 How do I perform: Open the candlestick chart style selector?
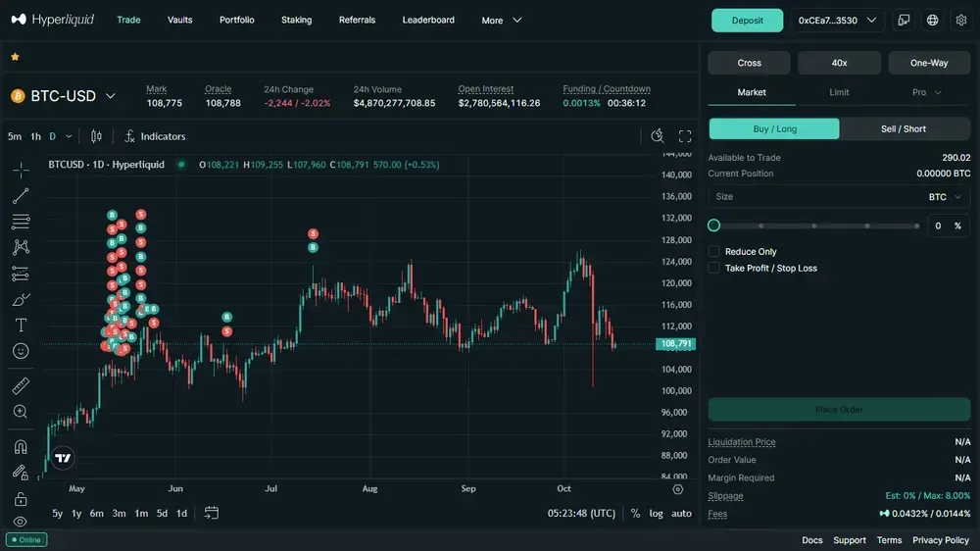(x=96, y=136)
